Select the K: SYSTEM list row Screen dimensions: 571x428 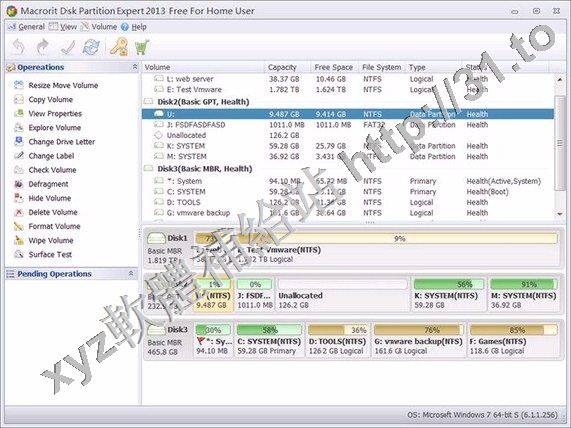click(348, 146)
